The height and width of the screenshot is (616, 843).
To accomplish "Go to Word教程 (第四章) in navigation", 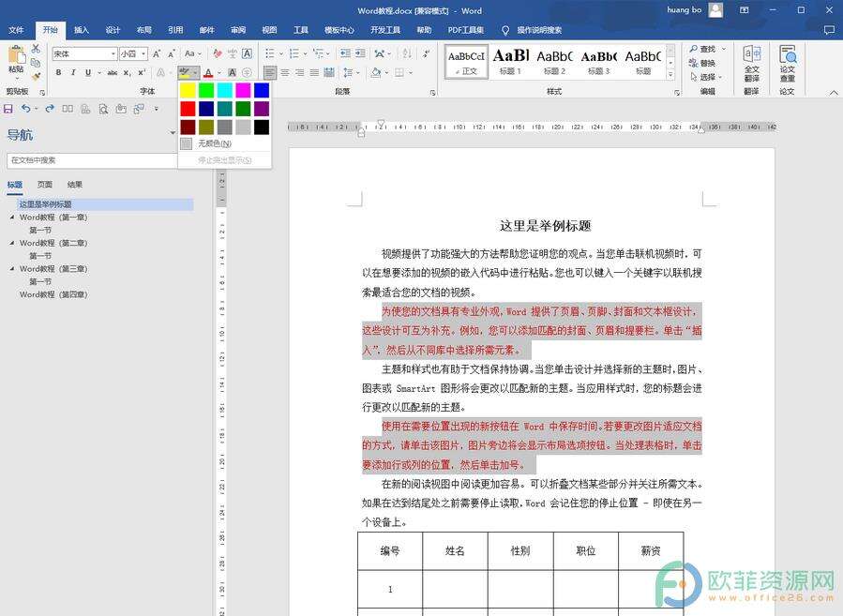I will pyautogui.click(x=53, y=294).
